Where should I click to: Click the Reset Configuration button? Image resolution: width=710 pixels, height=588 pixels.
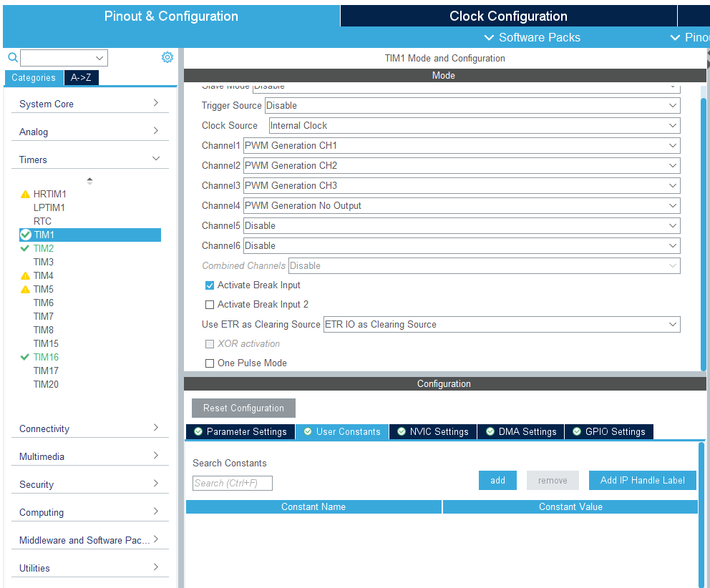point(243,408)
